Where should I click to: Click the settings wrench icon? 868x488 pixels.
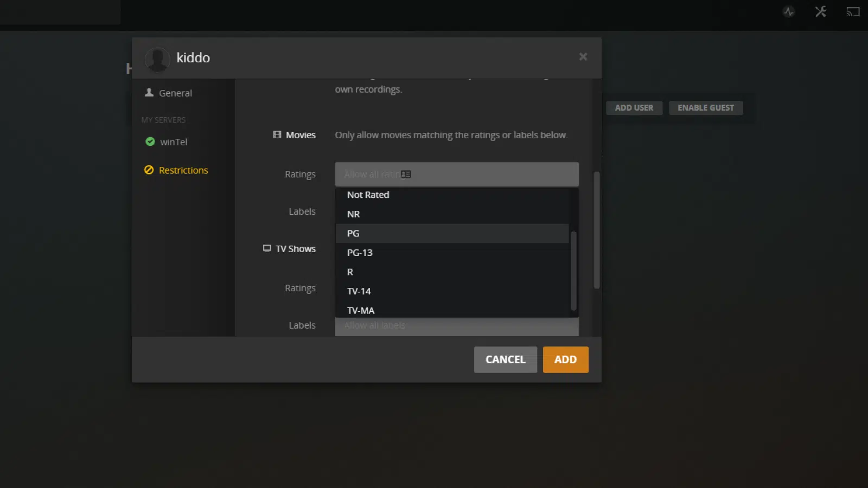(820, 12)
